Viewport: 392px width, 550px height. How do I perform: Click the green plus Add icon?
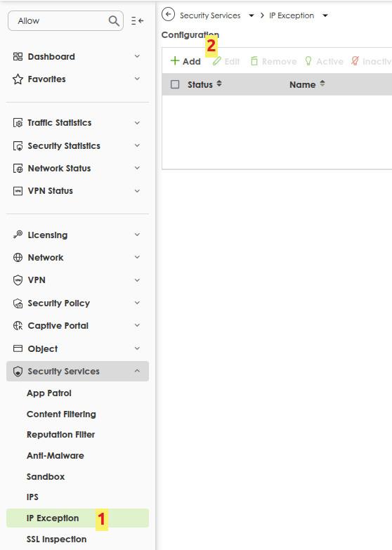click(x=175, y=61)
